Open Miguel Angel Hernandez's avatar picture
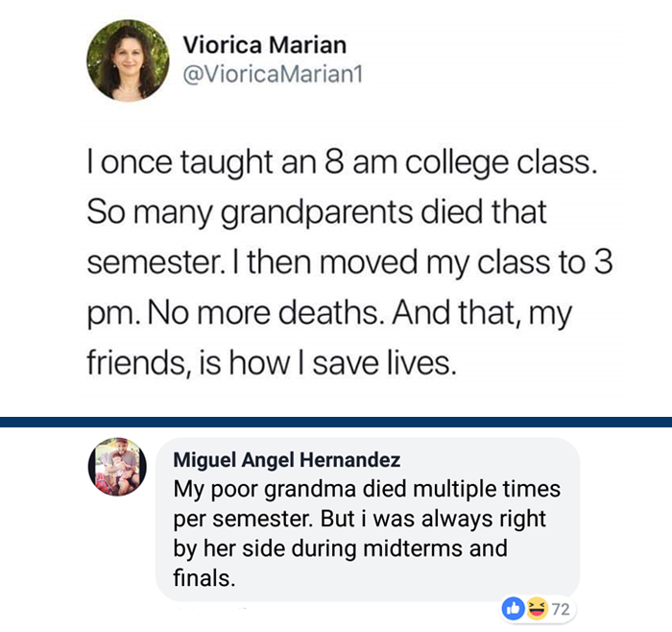This screenshot has height=632, width=672. click(118, 467)
